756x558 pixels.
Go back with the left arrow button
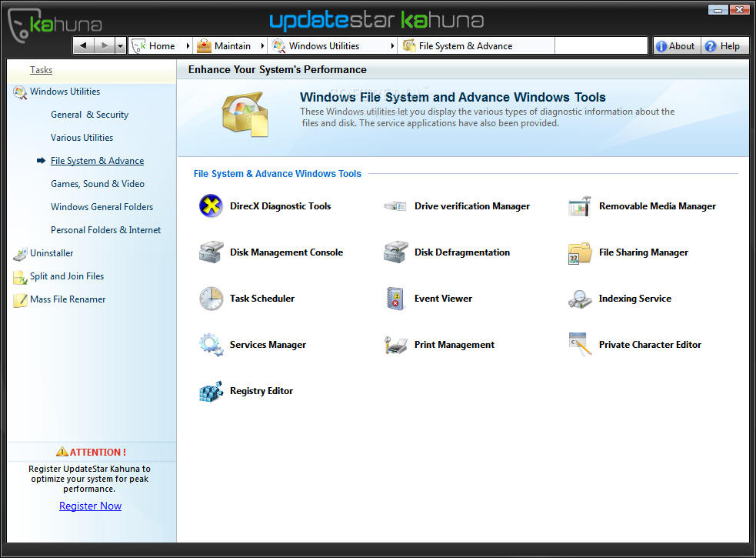click(x=83, y=46)
